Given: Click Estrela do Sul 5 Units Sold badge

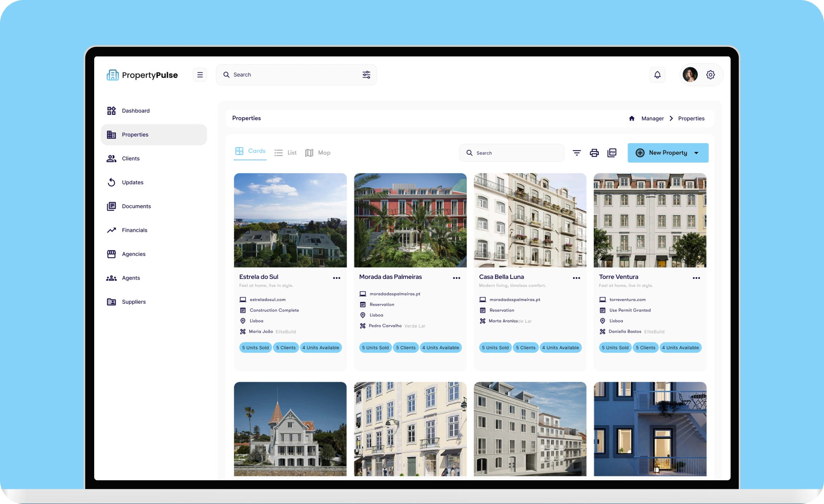Looking at the screenshot, I should pos(255,348).
